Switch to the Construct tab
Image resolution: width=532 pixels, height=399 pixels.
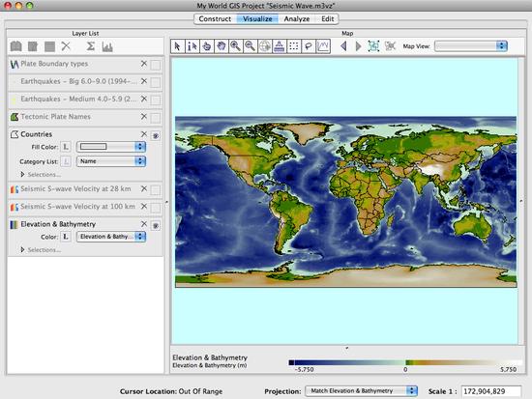[x=215, y=19]
